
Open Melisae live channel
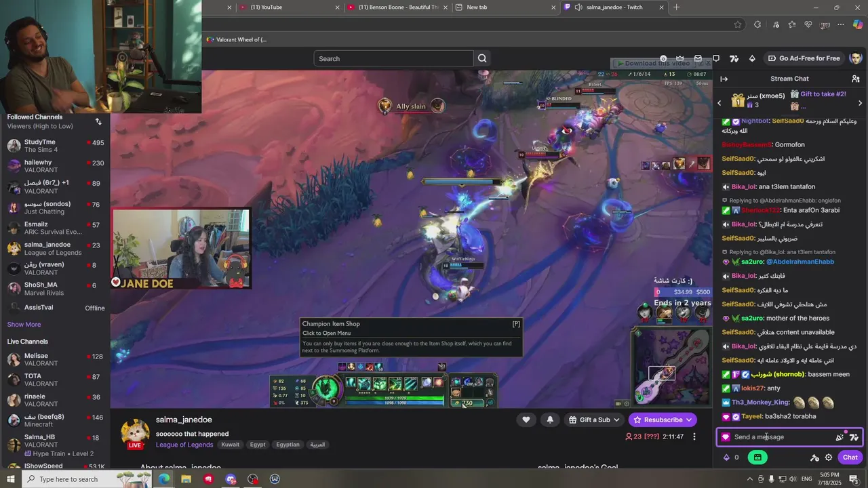click(55, 359)
